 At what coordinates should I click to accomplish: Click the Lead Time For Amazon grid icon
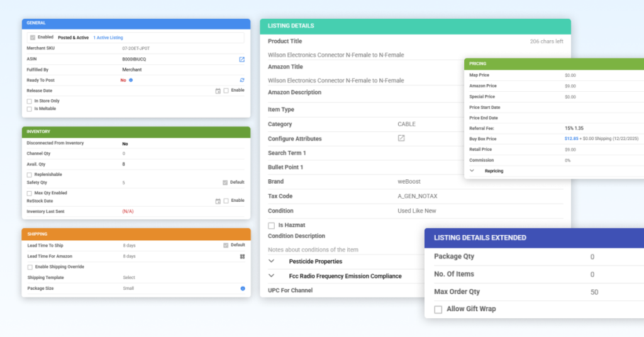point(242,256)
